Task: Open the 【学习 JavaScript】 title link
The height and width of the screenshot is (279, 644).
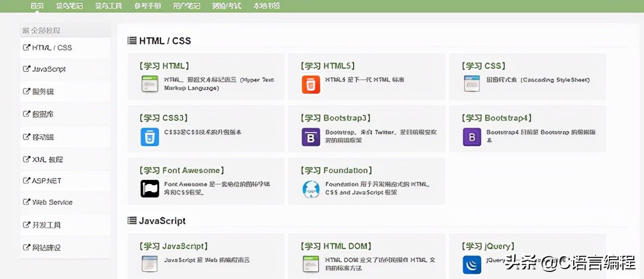Action: (173, 246)
